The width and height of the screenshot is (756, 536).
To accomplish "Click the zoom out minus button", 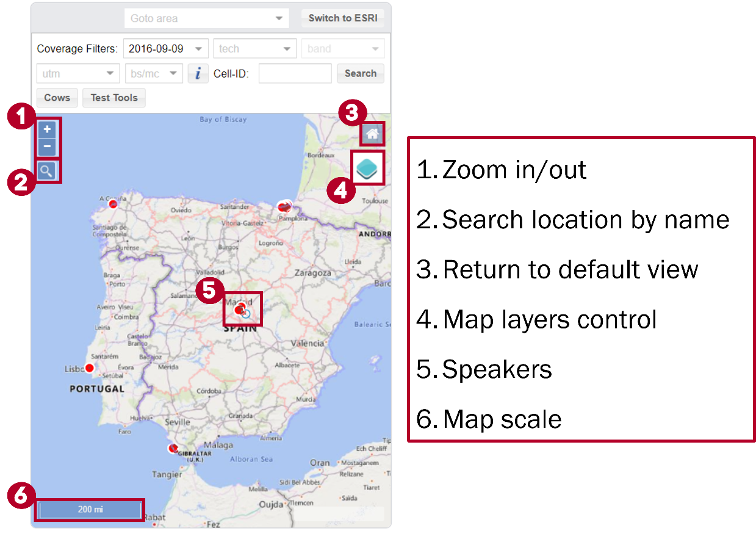I will [47, 147].
